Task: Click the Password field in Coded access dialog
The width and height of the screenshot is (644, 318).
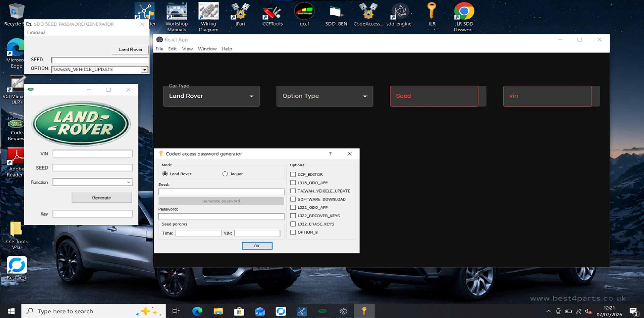Action: pyautogui.click(x=221, y=216)
